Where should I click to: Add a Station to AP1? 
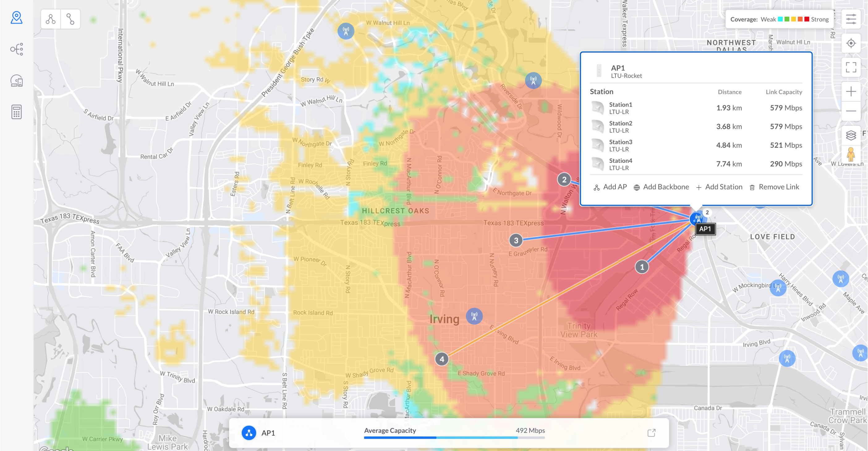pyautogui.click(x=719, y=187)
